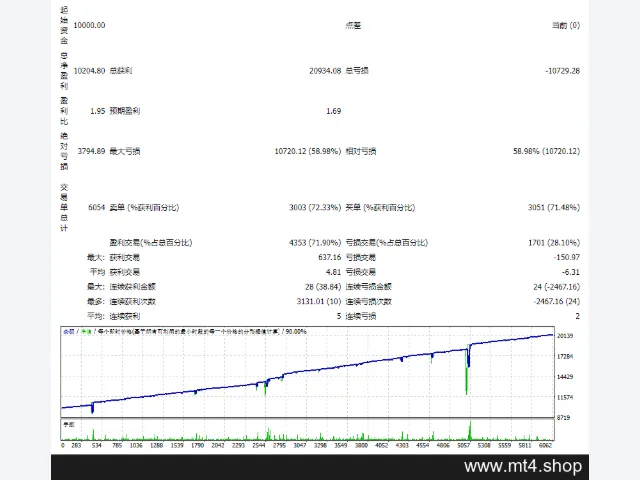This screenshot has width=640, height=480.
Task: Select the spread value "当前 (0)"
Action: [566, 25]
